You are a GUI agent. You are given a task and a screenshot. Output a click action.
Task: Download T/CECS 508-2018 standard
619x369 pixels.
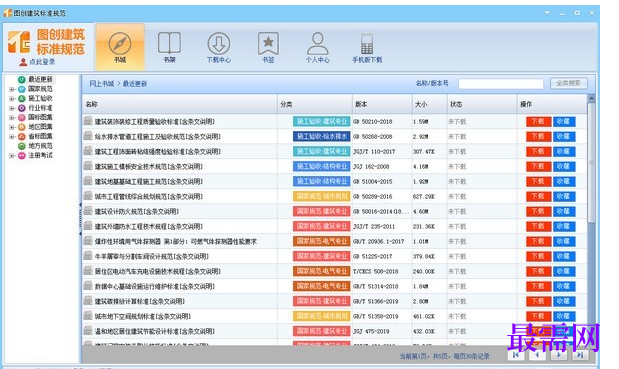(x=538, y=272)
